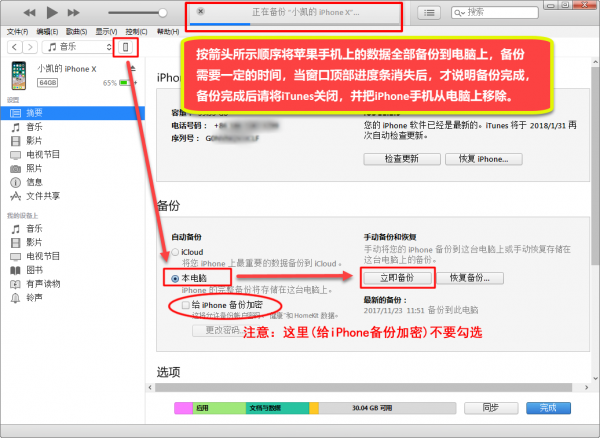Select the iCloud backup radio button
Viewport: 600px width, 438px height.
point(176,252)
